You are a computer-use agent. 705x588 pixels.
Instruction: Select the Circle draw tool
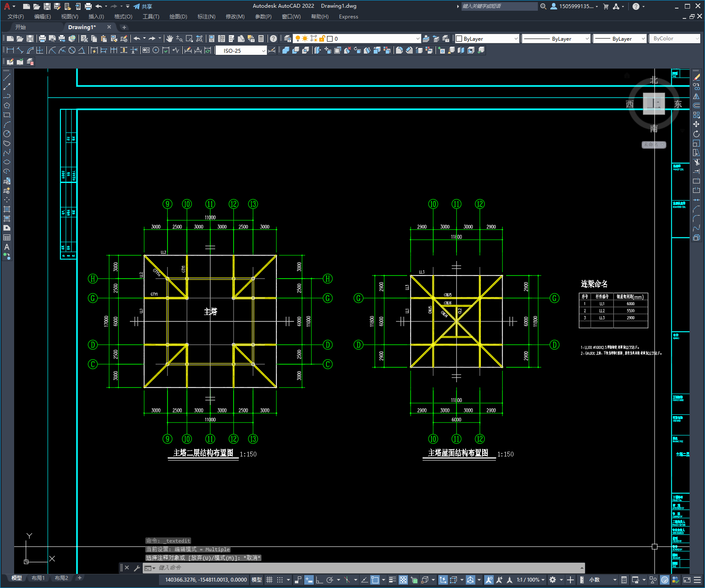click(x=7, y=134)
